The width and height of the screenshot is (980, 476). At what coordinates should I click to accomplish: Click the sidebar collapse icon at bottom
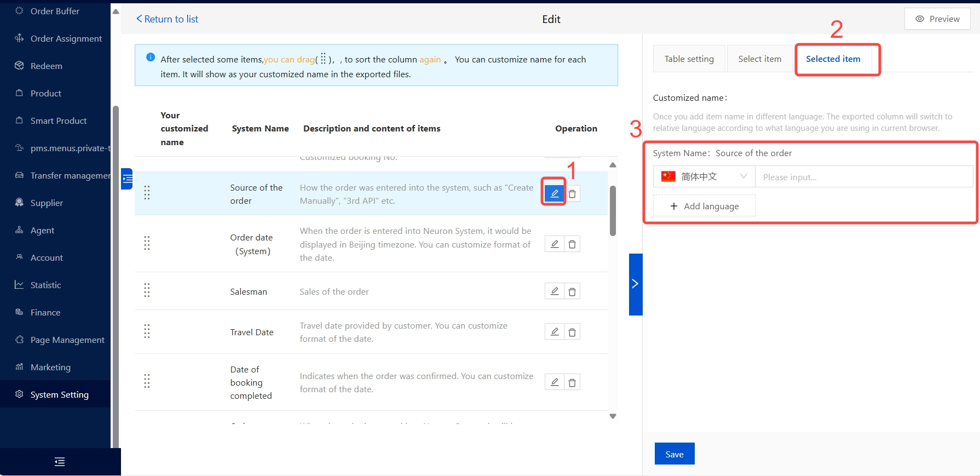pyautogui.click(x=60, y=462)
